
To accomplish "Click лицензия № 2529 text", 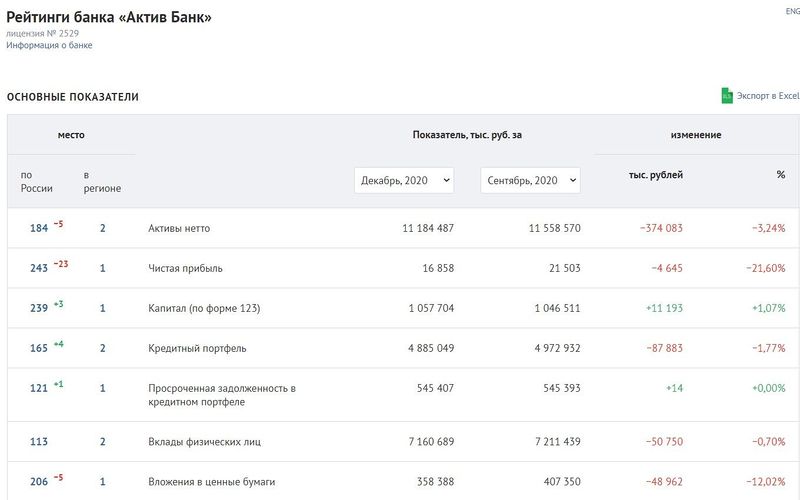I will point(42,33).
